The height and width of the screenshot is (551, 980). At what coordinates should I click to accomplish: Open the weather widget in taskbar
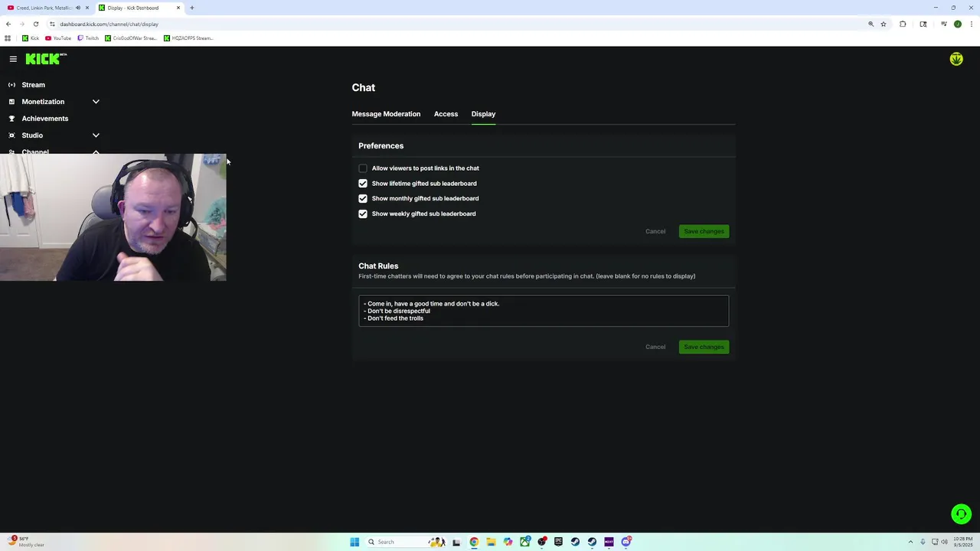[x=25, y=541]
